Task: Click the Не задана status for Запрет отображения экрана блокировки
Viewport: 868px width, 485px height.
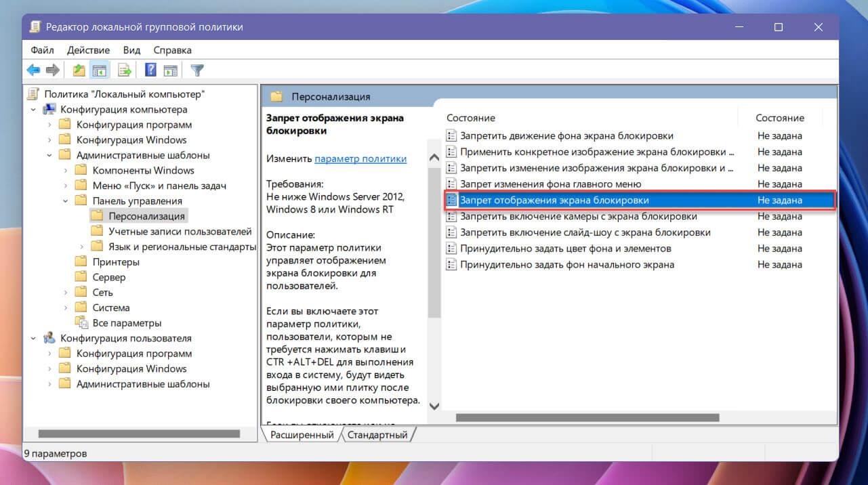Action: 780,200
